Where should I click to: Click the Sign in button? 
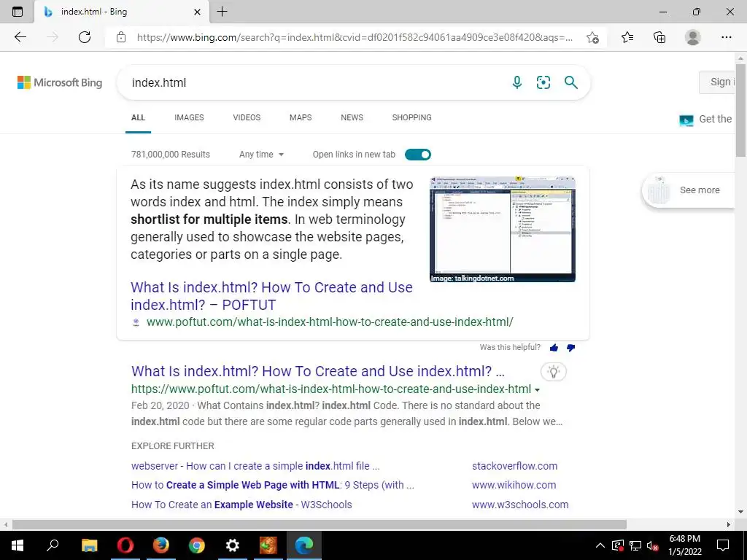(x=717, y=82)
